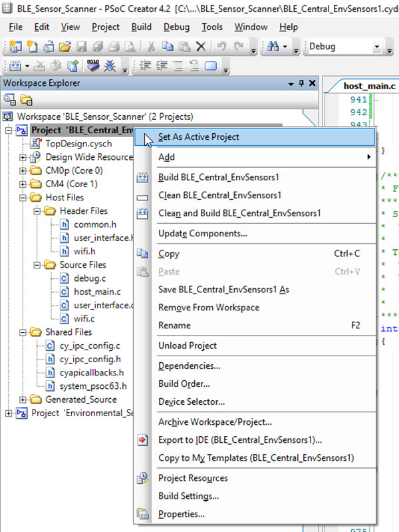Open the Tools menu

tap(212, 27)
